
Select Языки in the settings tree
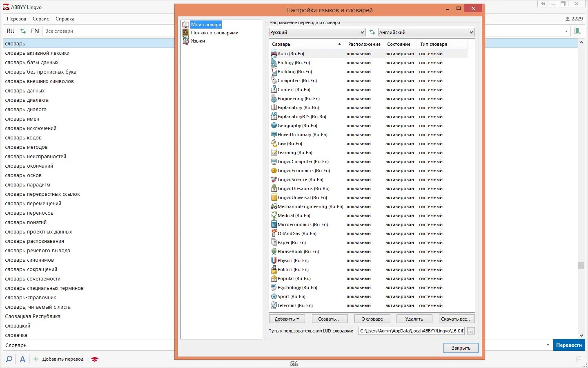198,41
